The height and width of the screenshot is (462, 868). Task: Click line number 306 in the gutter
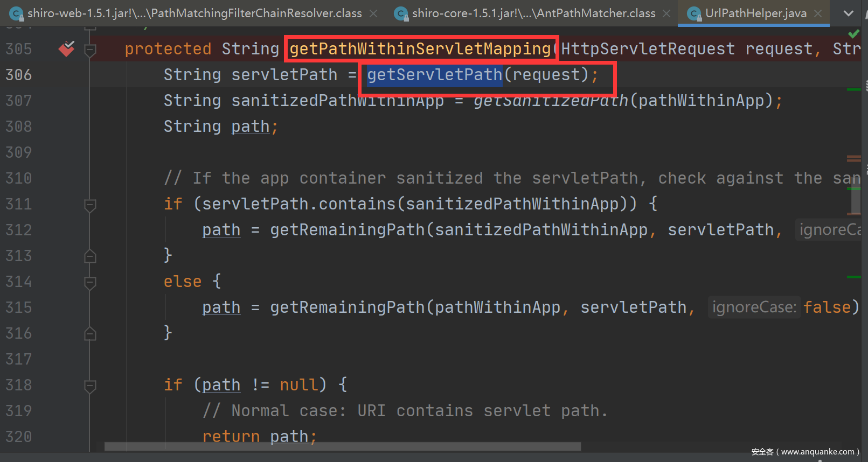19,75
